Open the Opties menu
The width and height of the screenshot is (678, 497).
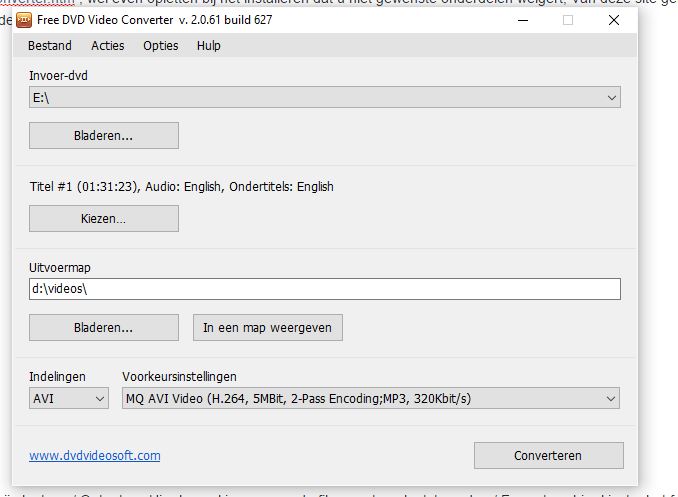160,45
